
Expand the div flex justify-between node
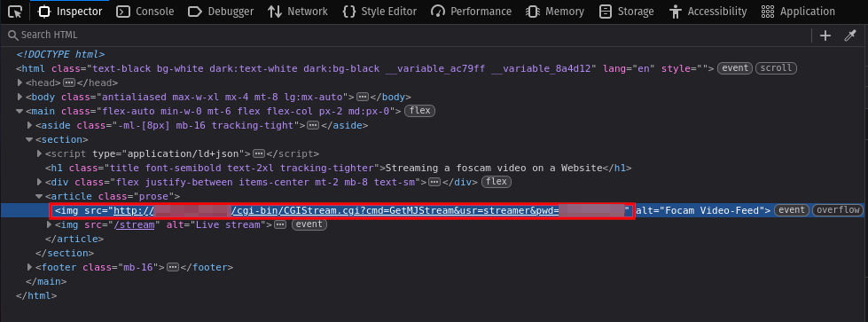pyautogui.click(x=39, y=182)
